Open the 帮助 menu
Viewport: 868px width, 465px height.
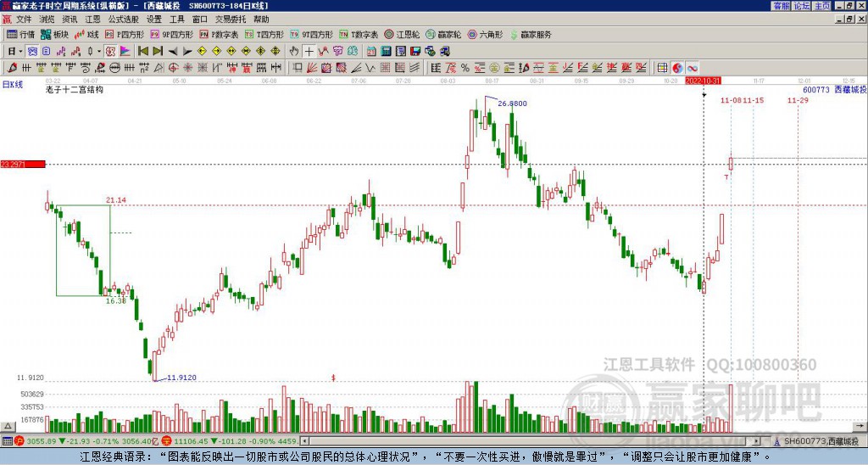pos(261,20)
